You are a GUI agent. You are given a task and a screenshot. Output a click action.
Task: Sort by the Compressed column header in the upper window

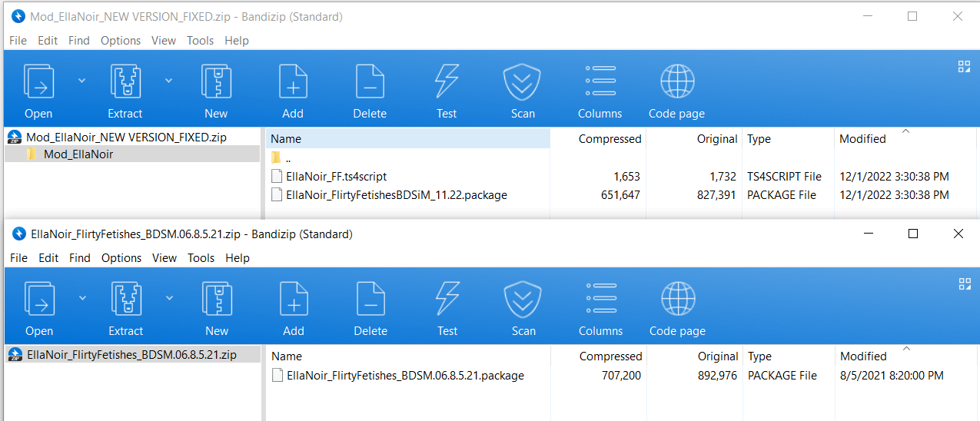(x=610, y=139)
